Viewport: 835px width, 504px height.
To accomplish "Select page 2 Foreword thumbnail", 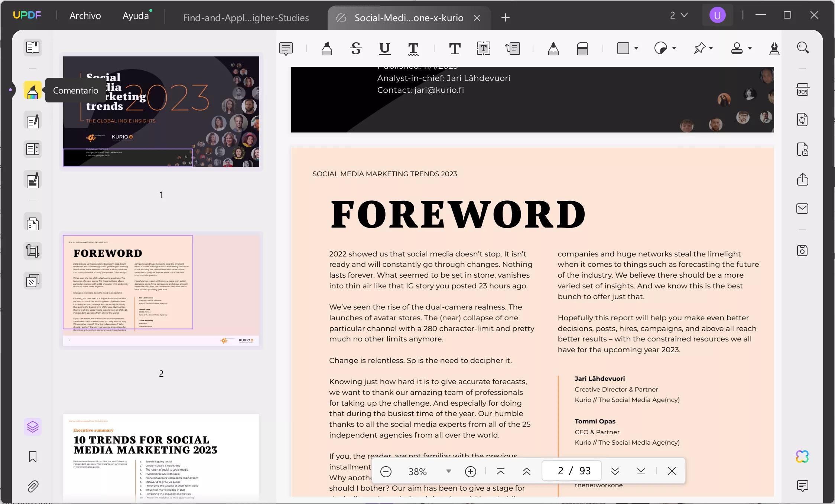I will coord(161,291).
